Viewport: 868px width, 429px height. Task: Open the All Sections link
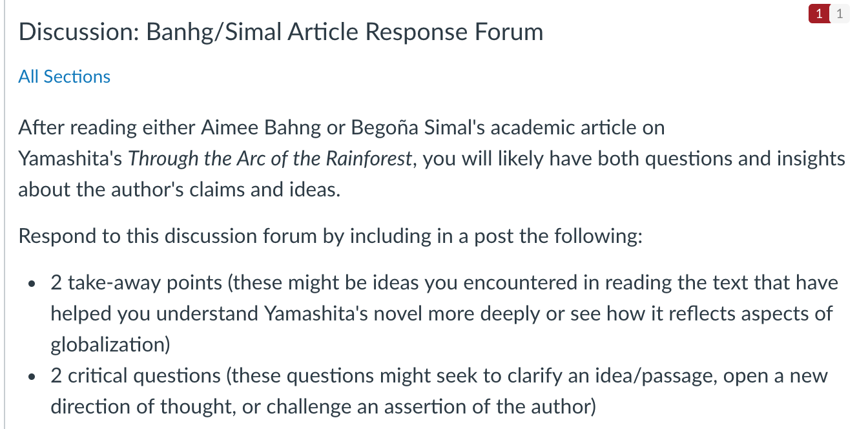coord(65,77)
